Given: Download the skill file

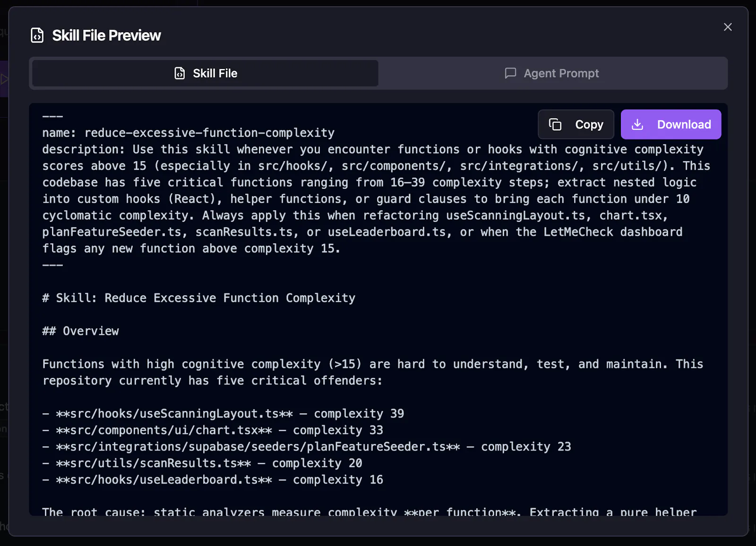Looking at the screenshot, I should pos(671,124).
